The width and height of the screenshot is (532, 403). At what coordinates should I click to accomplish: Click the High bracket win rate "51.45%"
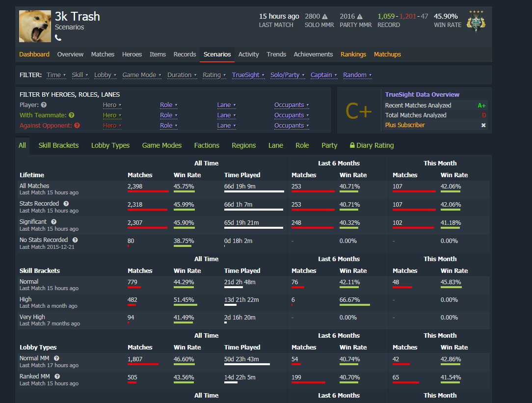(x=184, y=300)
